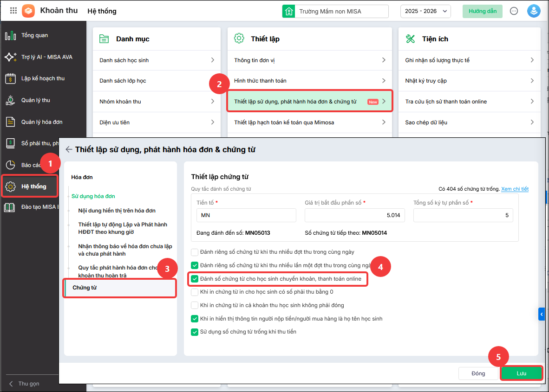Select Thiết lập tự động Lập và Phát hành HĐĐT
The width and height of the screenshot is (549, 392).
coord(123,228)
